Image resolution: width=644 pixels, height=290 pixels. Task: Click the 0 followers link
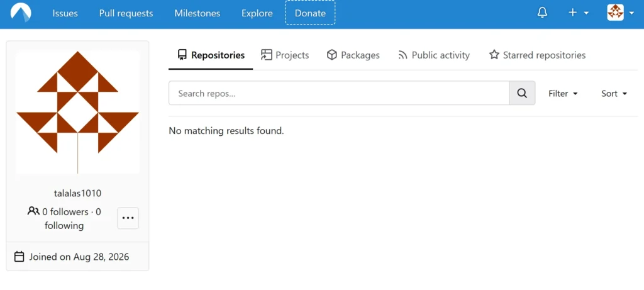[65, 212]
